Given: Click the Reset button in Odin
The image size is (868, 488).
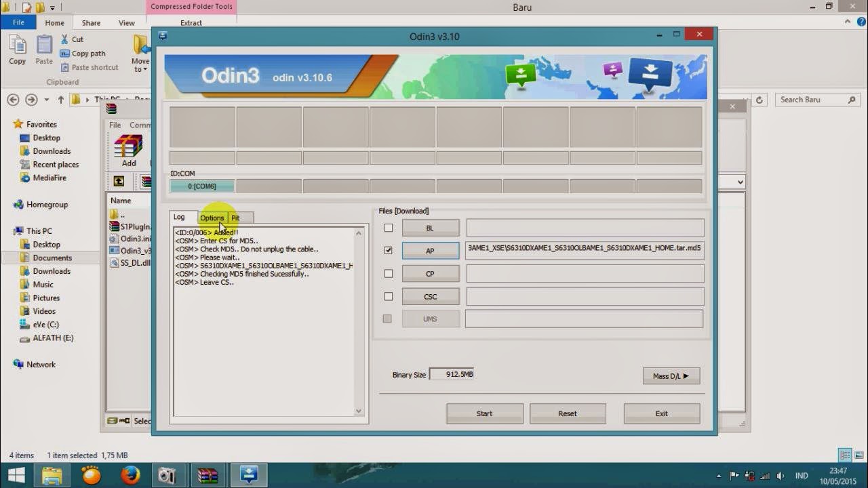Looking at the screenshot, I should point(568,413).
